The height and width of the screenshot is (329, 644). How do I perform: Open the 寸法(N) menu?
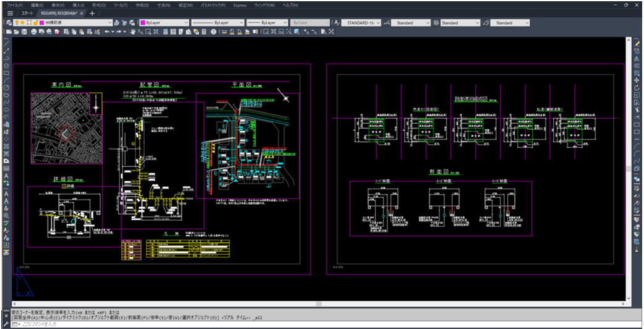pos(164,5)
